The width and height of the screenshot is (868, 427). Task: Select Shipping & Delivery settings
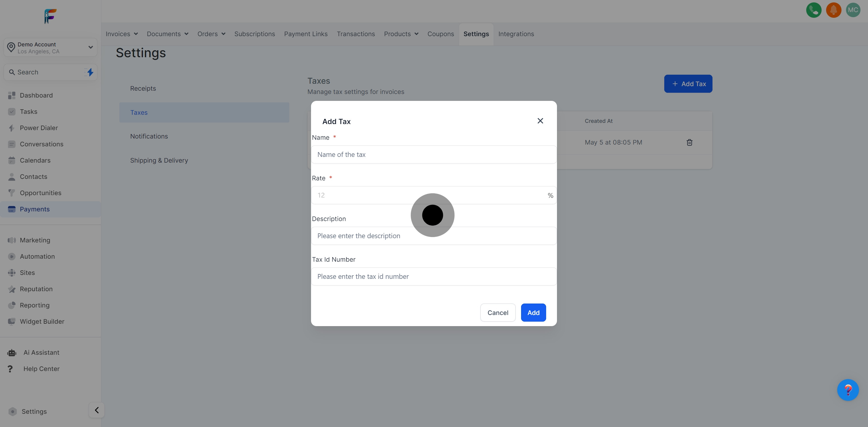159,160
